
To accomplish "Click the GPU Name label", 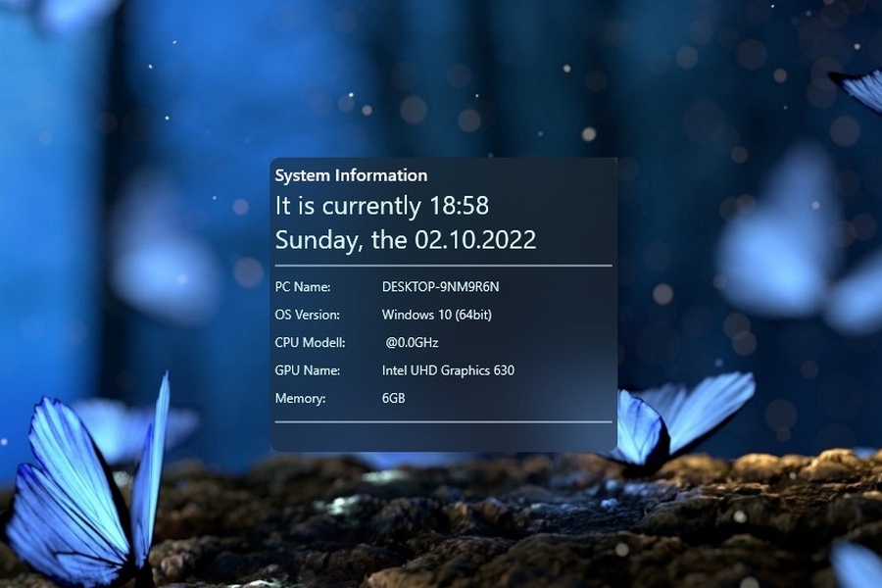I will pos(308,370).
